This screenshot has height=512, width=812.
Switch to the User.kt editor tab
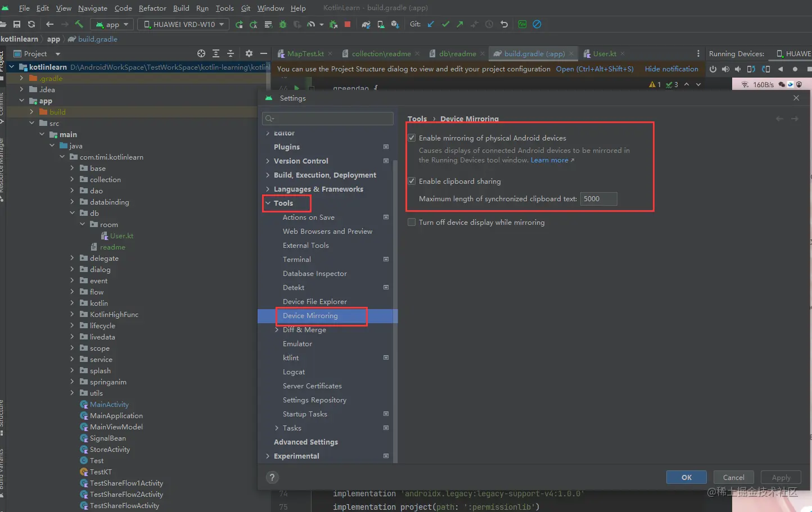605,53
